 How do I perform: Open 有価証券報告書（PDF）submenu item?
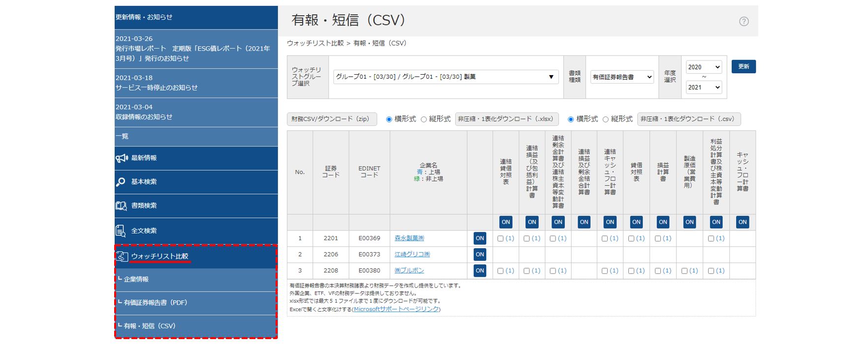point(155,303)
